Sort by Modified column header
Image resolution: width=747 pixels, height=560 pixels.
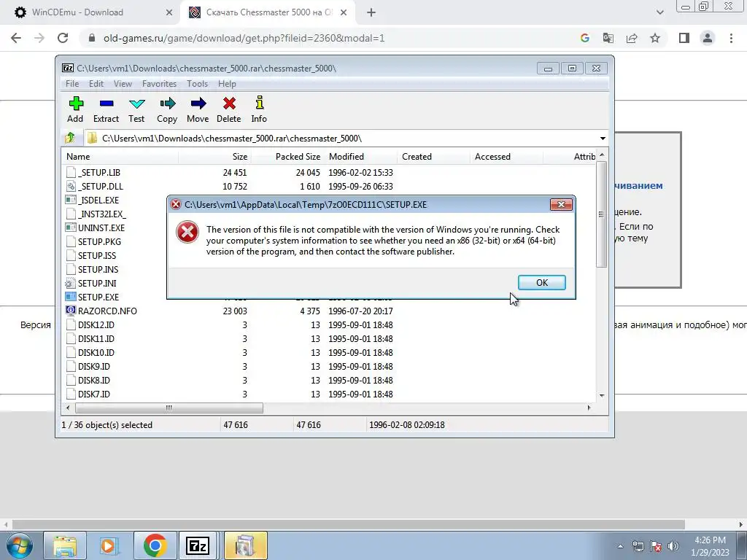click(x=360, y=157)
